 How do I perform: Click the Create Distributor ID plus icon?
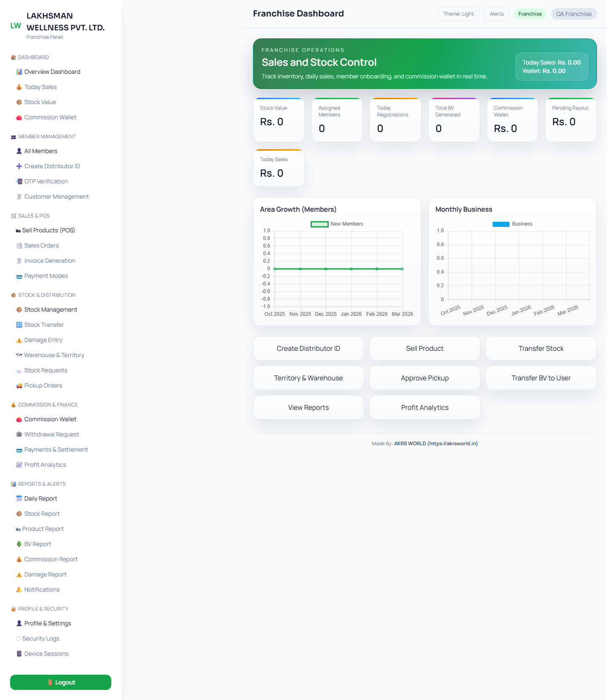click(19, 167)
